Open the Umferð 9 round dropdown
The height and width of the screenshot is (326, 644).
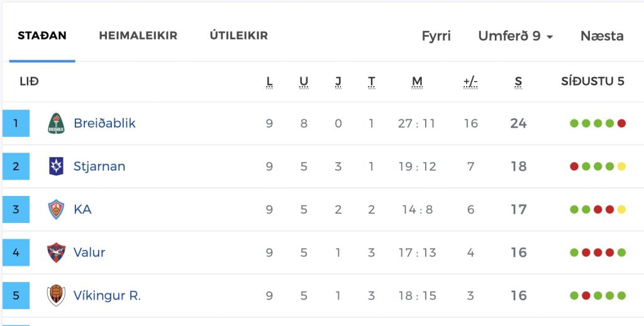[516, 36]
